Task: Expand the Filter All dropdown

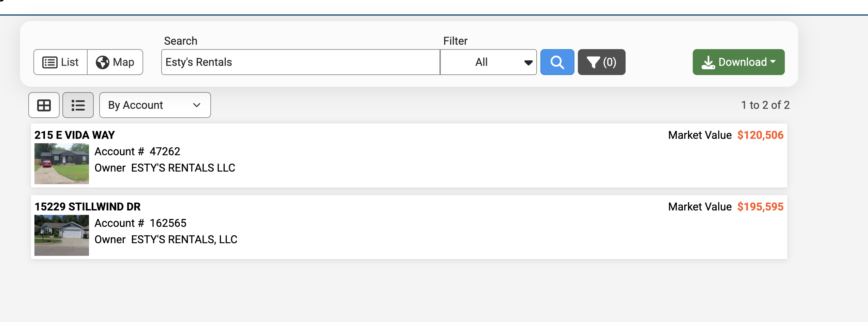Action: 489,62
